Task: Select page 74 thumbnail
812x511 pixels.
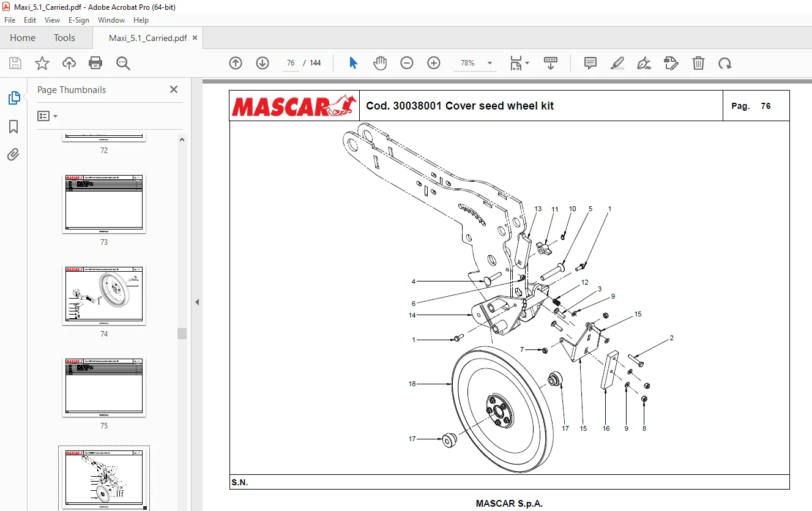Action: pos(104,296)
